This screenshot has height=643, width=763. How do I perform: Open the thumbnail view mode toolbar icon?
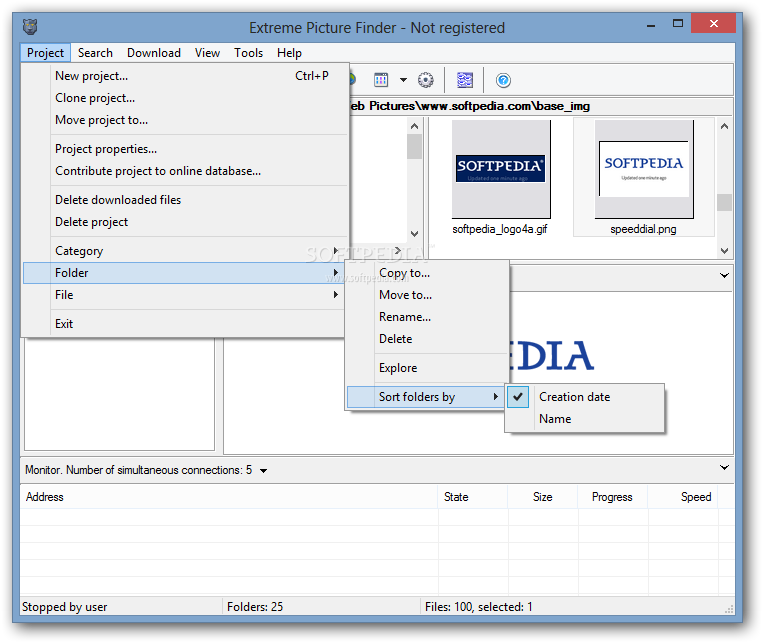(381, 80)
